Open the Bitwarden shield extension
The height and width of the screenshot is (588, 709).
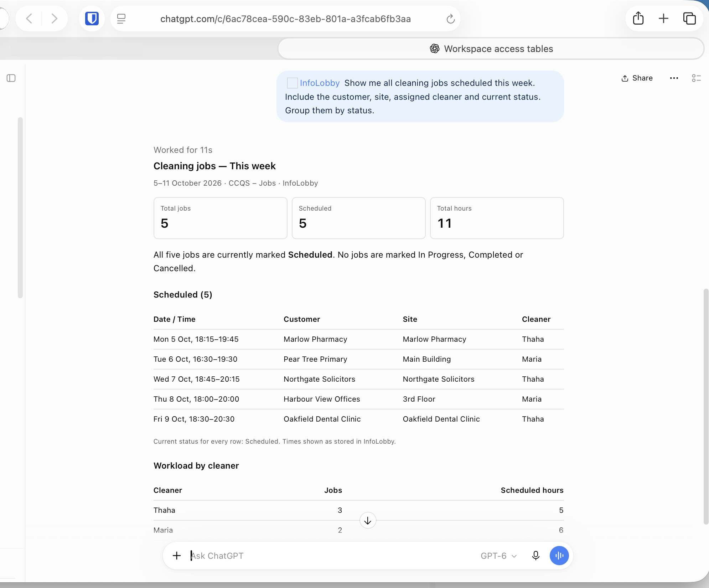tap(92, 19)
